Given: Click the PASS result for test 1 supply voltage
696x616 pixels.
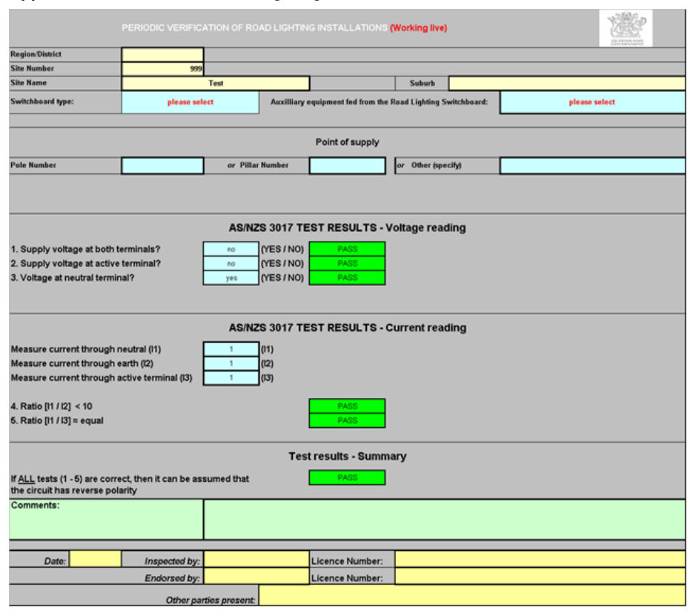Looking at the screenshot, I should coord(347,249).
